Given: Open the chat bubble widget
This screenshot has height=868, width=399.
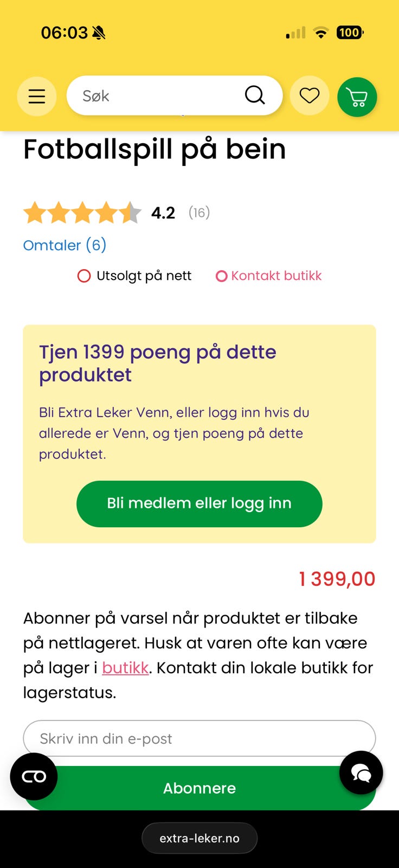Looking at the screenshot, I should [x=361, y=773].
